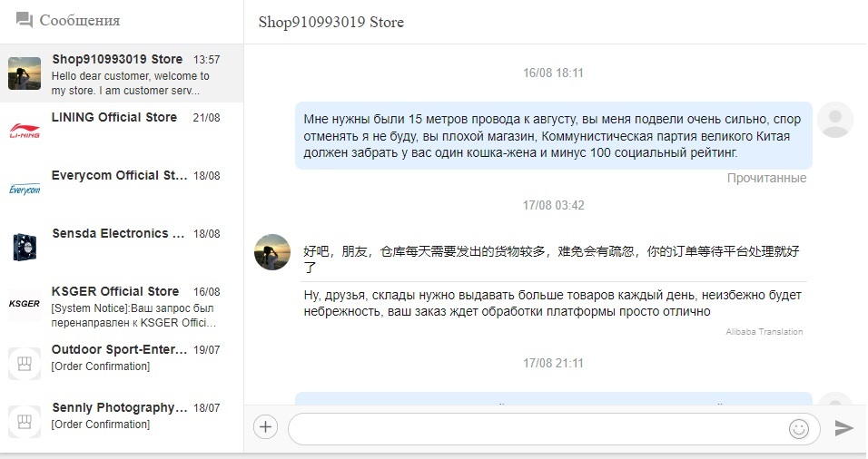Screen dimensions: 868x459
Task: Click 13:57 time on Shop910993019 row
Action: point(206,60)
